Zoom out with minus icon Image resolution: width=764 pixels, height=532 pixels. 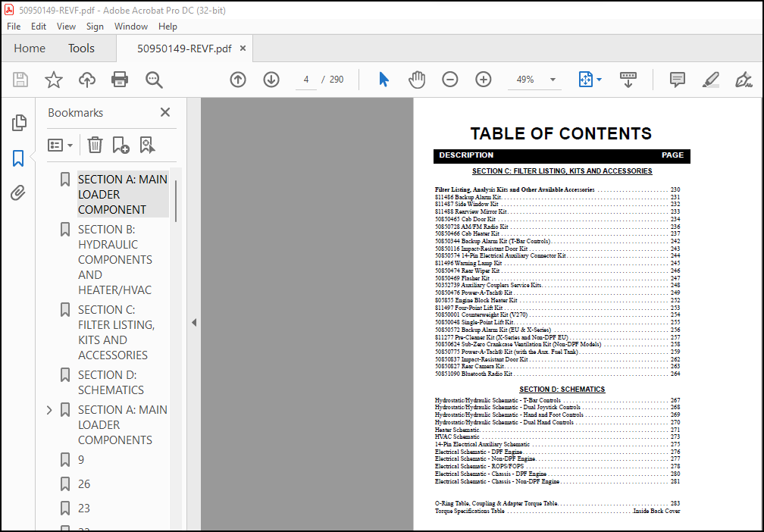(x=449, y=80)
